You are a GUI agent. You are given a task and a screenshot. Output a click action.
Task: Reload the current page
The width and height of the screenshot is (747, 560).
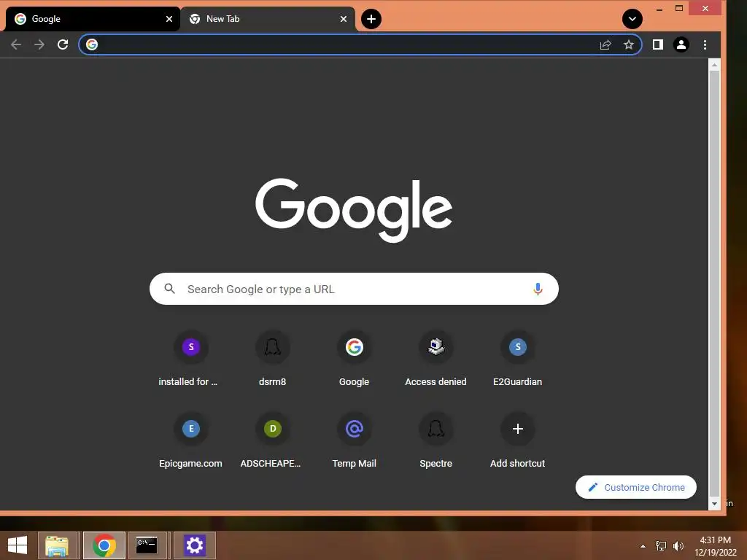(63, 44)
